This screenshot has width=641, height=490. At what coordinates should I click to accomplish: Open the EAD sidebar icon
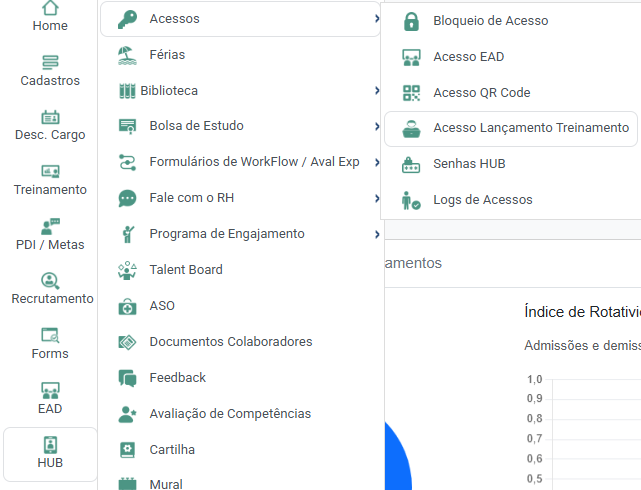pos(50,390)
